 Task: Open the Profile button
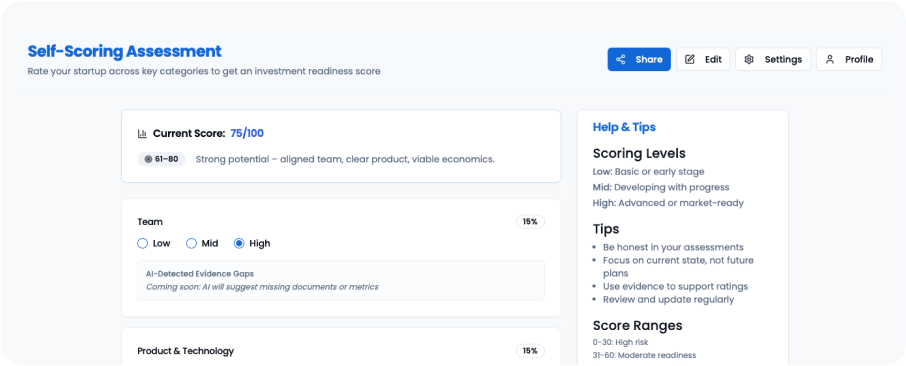point(849,60)
